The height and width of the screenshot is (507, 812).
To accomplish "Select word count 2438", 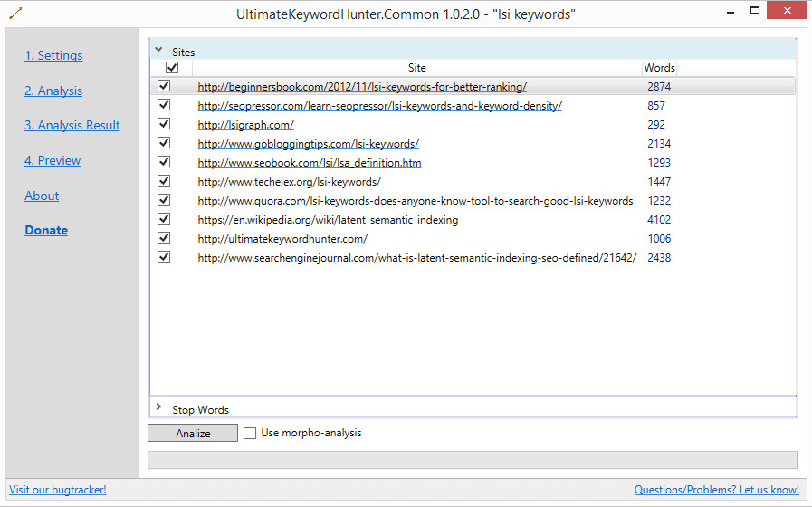I will [659, 257].
